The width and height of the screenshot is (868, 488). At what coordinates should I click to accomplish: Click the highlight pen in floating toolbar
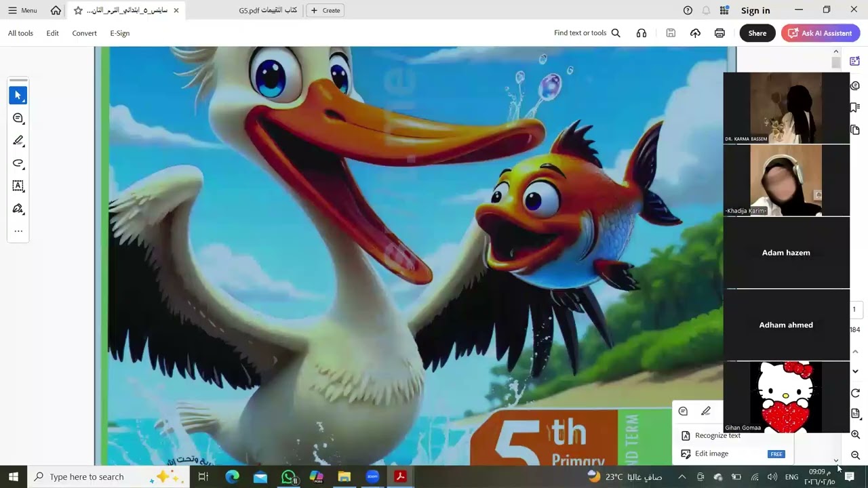click(x=706, y=411)
